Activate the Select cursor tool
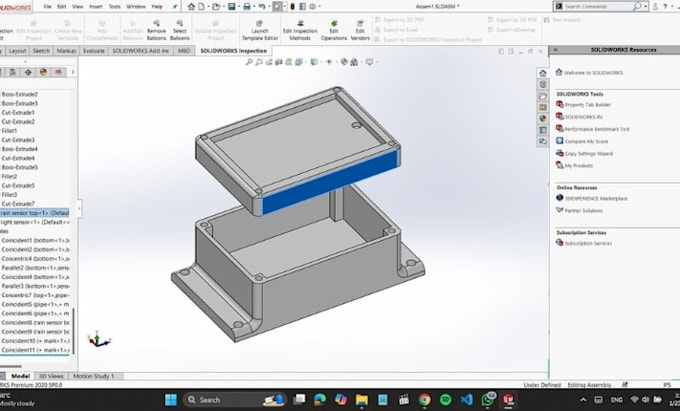 [277, 7]
